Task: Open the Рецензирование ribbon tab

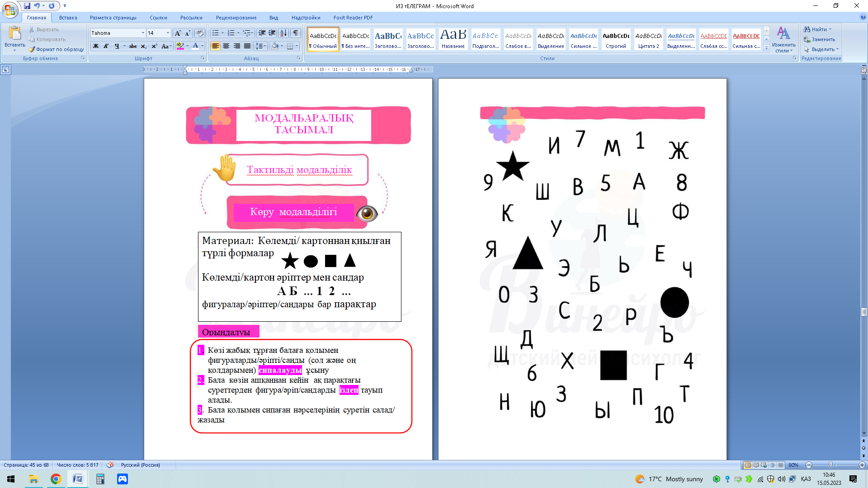Action: 236,18
